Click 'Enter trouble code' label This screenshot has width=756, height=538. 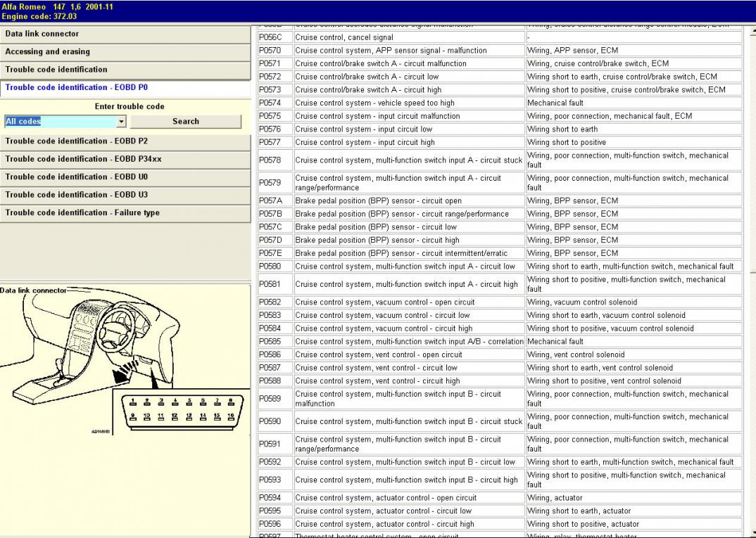click(130, 106)
